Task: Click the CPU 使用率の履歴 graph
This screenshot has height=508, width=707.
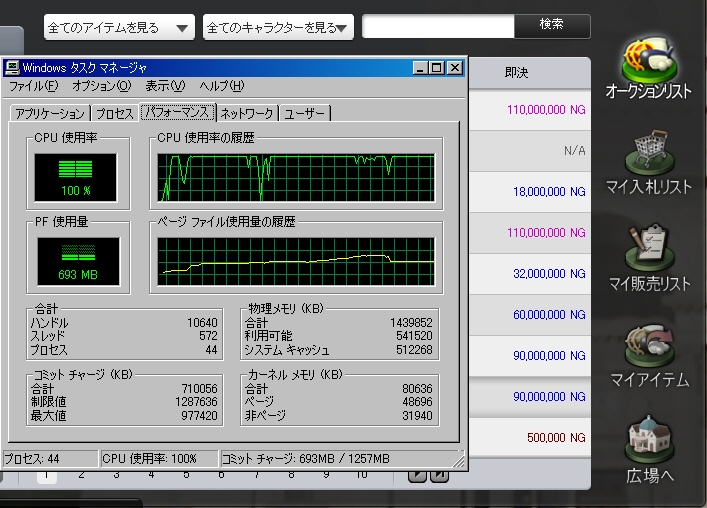Action: [296, 178]
